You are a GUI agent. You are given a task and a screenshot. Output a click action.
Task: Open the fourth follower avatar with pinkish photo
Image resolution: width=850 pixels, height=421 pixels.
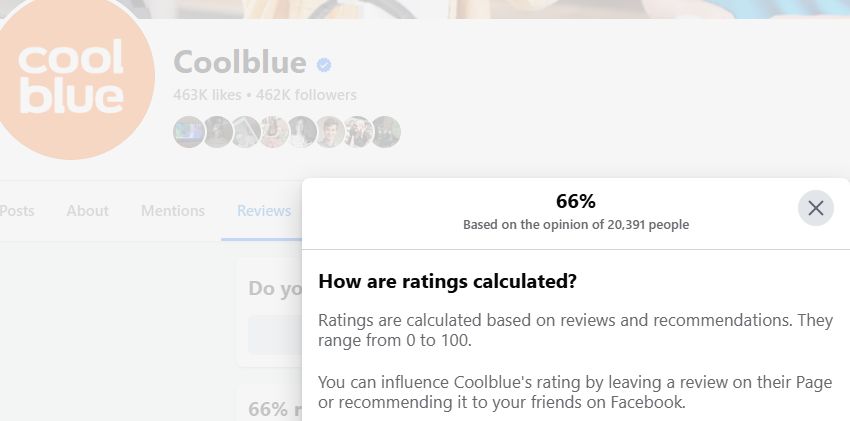pos(274,132)
